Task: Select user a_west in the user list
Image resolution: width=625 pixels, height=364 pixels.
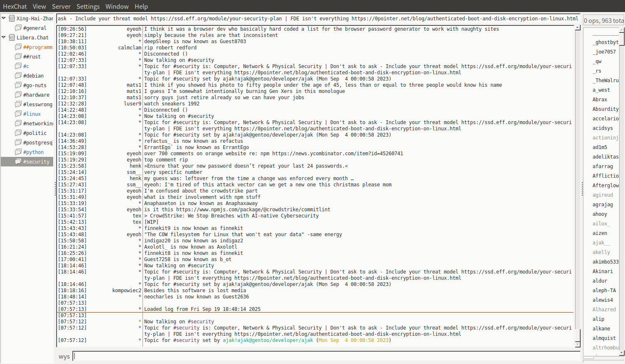Action: 601,90
